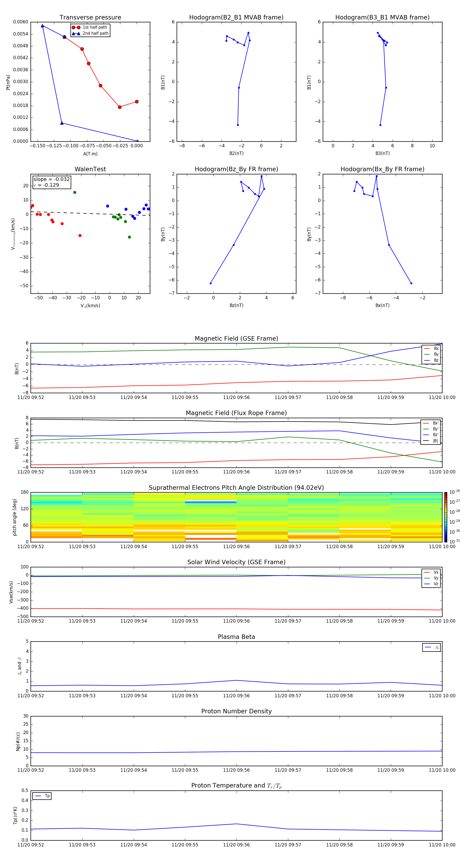The height and width of the screenshot is (868, 473).
Task: Click the Suprathermal Electrons Pitch Angle Distribution title
Action: pos(236,488)
